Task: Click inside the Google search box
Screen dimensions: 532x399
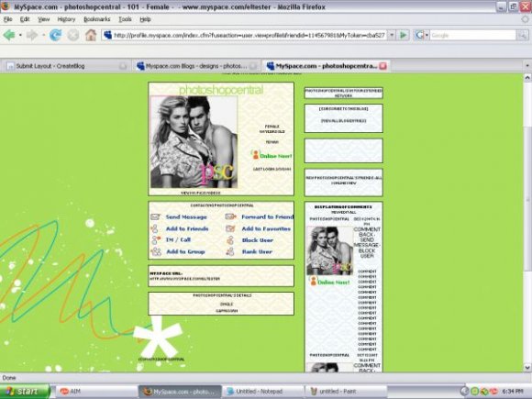Action: click(473, 35)
